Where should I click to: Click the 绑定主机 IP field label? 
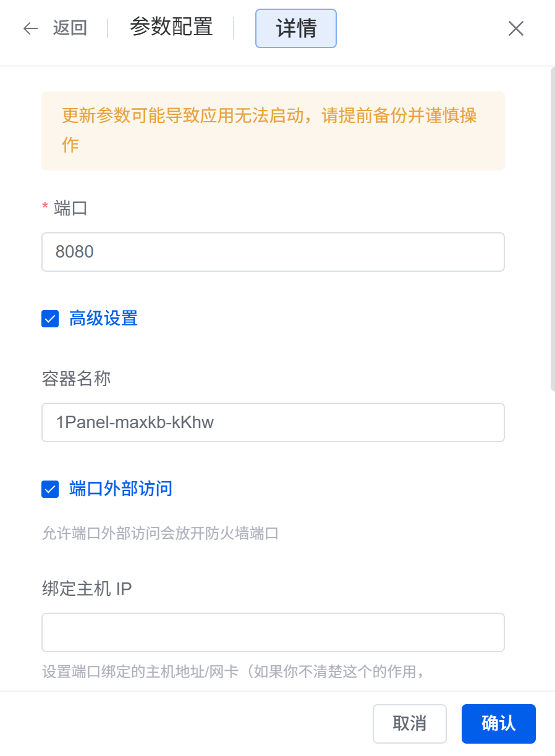(87, 589)
